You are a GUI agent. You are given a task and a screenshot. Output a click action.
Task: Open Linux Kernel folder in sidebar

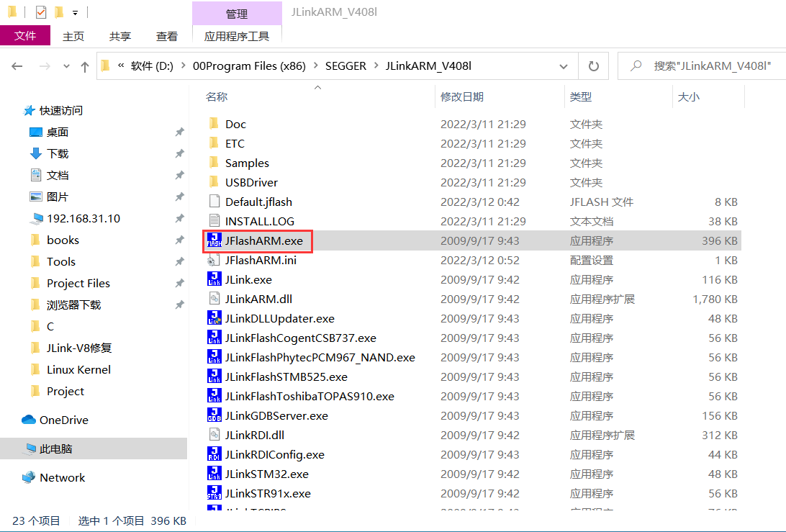(78, 369)
